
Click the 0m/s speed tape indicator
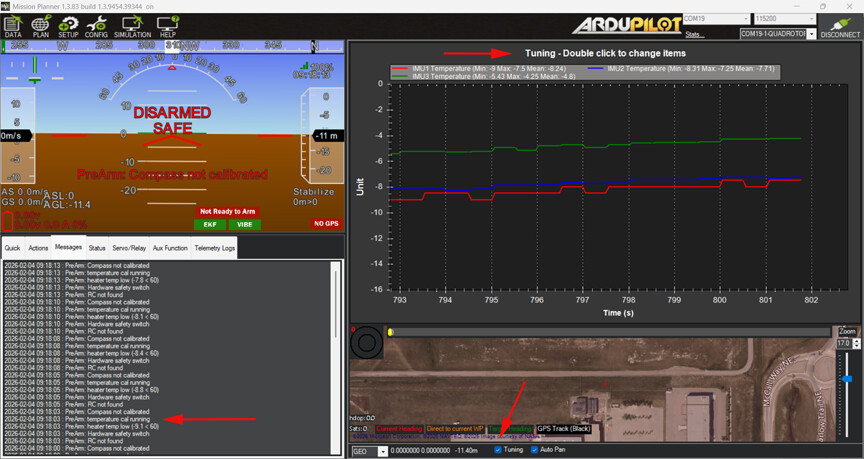15,136
